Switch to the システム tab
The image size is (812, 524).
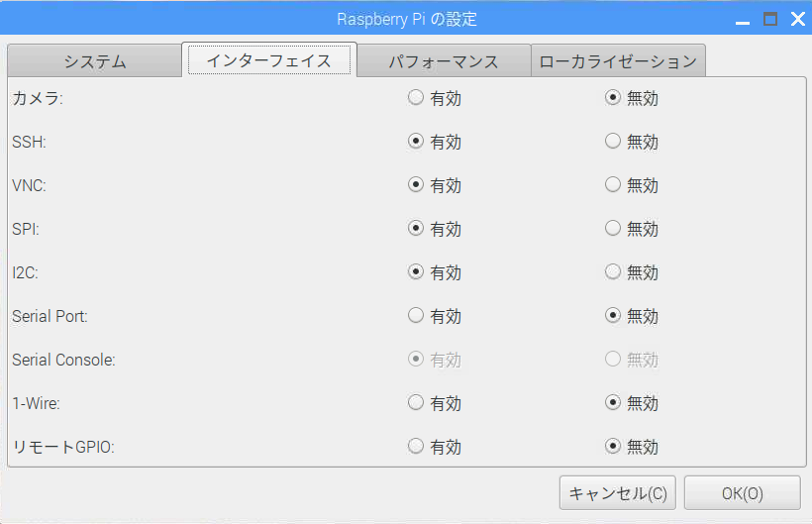tap(95, 61)
